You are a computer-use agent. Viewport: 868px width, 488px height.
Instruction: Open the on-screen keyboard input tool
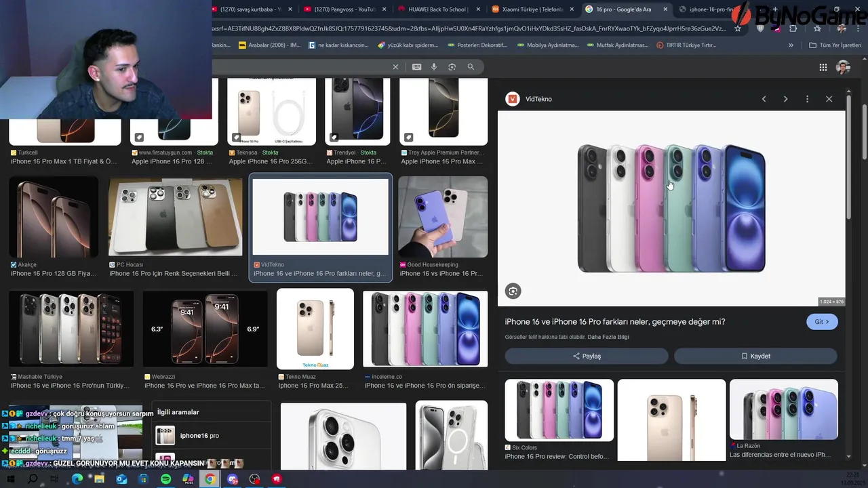(416, 67)
